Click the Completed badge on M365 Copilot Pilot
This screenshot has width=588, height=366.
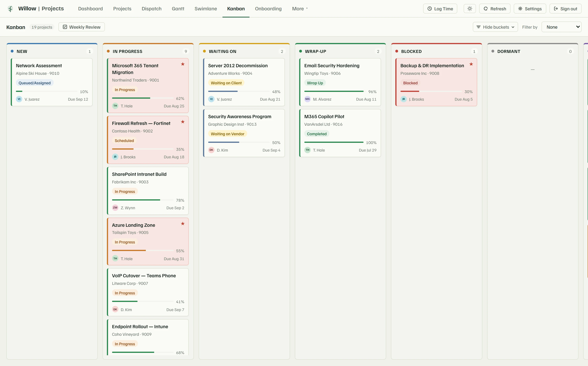(x=317, y=134)
